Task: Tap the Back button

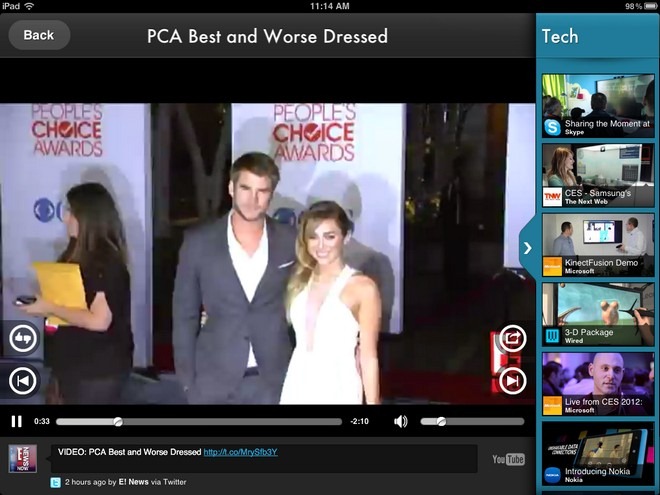Action: [x=39, y=35]
